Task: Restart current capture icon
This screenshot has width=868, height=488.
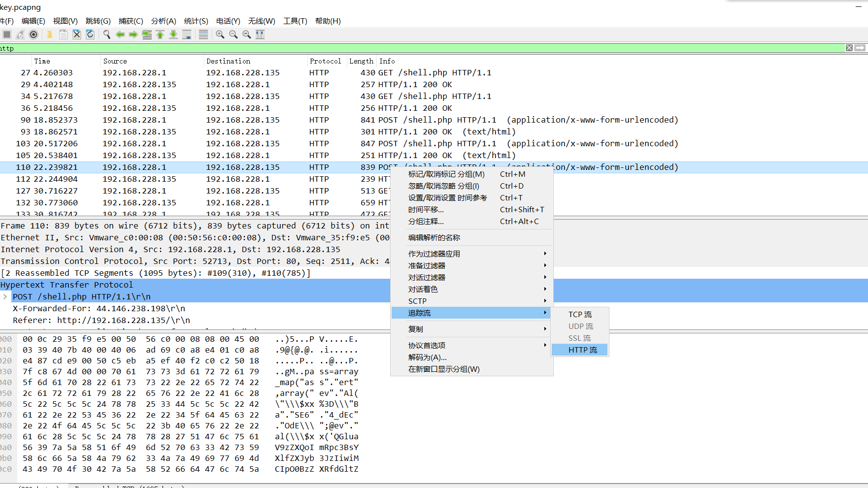Action: click(x=20, y=34)
